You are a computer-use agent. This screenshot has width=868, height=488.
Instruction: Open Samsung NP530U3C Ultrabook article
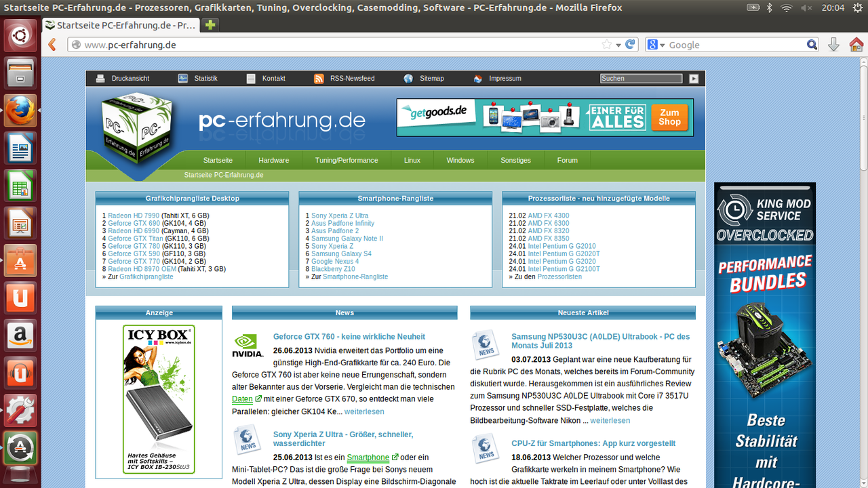click(600, 341)
